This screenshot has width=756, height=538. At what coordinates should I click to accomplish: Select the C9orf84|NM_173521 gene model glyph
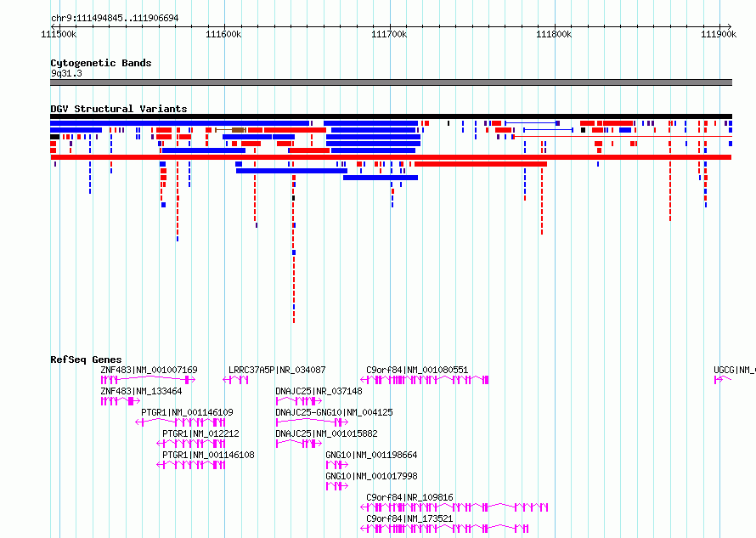pyautogui.click(x=444, y=529)
